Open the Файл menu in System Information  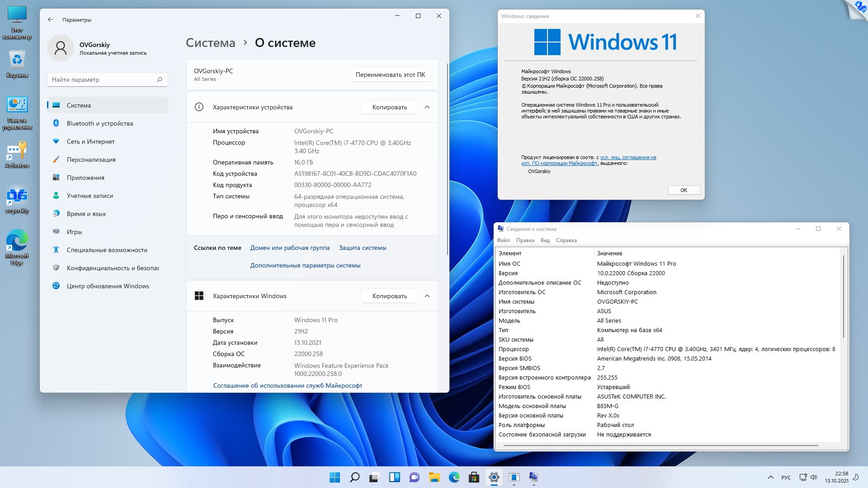click(503, 240)
